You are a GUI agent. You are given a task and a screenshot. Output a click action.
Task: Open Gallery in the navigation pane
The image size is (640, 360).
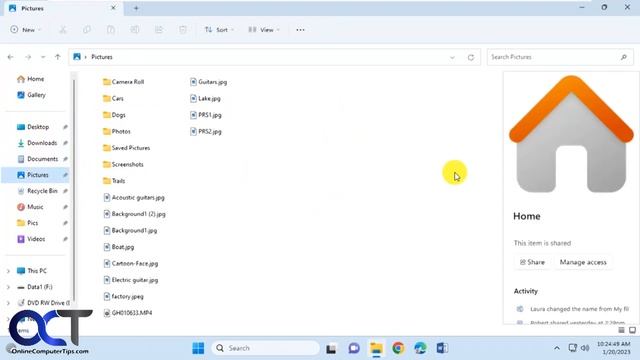tap(31, 95)
